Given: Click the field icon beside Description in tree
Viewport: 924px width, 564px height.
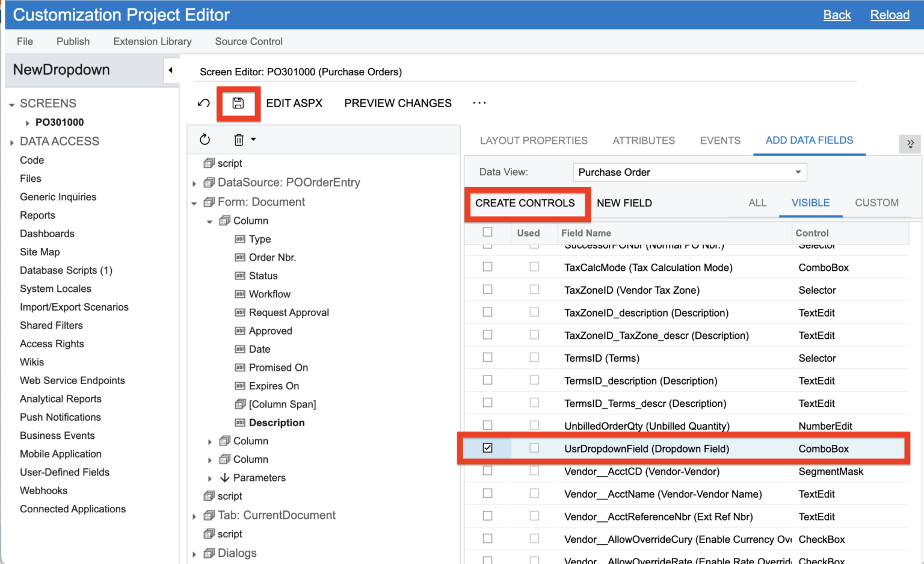Looking at the screenshot, I should tap(239, 423).
